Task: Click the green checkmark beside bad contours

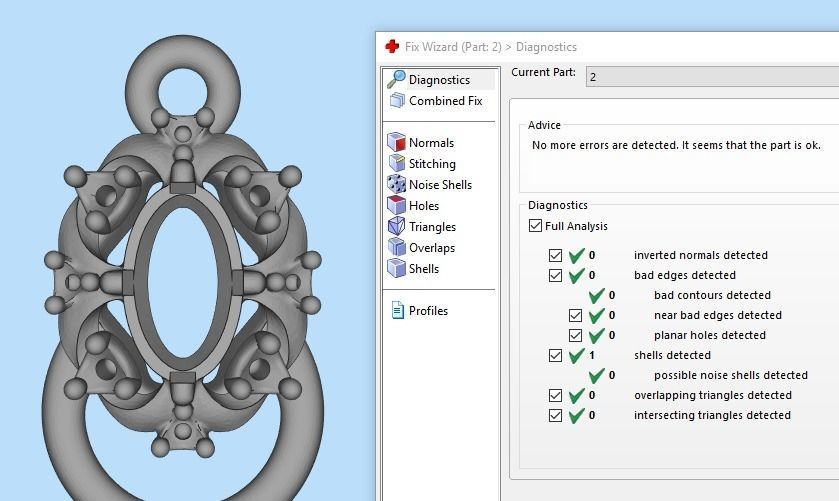Action: pyautogui.click(x=596, y=295)
